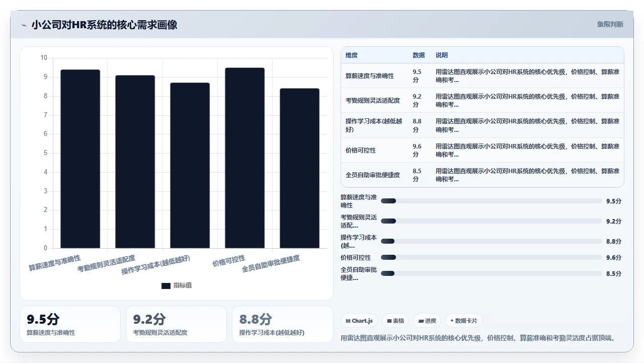Select the 操作学习成本(越低越好) table row name
Screen dimensions: 644x363
pos(375,125)
